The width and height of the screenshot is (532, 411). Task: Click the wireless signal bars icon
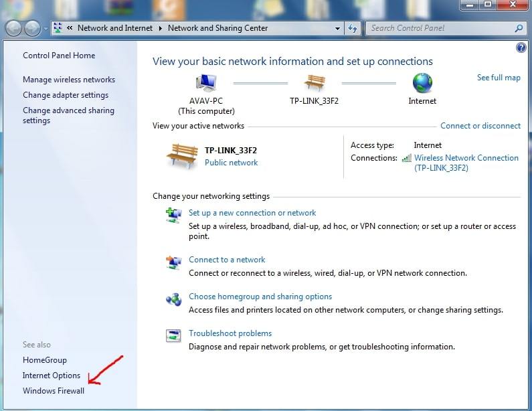point(406,158)
